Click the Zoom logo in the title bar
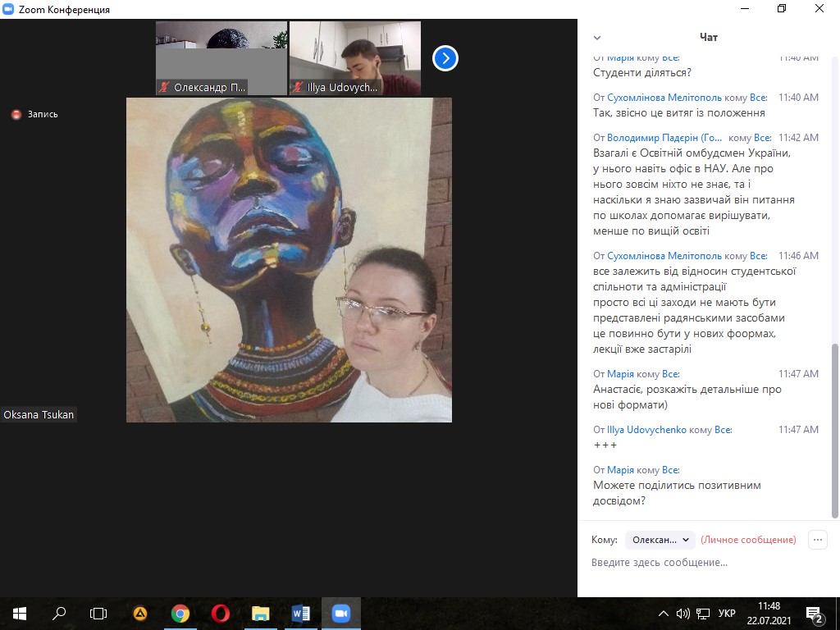840x630 pixels. pos(8,9)
